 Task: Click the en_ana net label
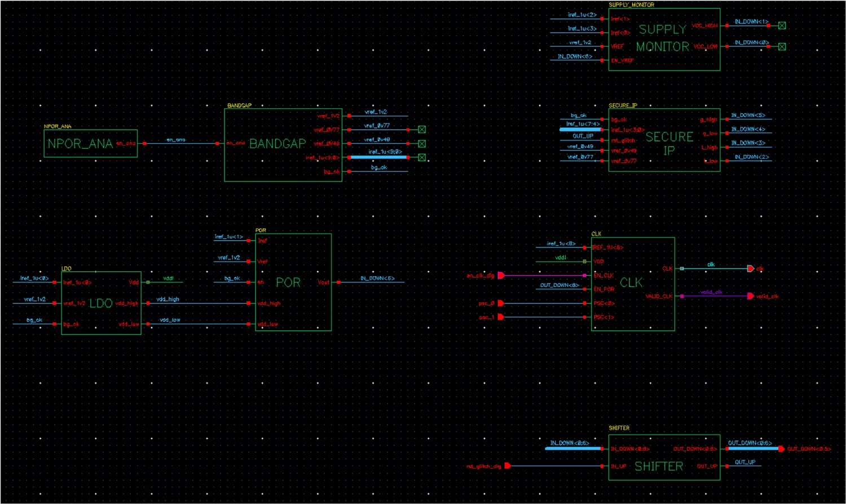point(176,139)
